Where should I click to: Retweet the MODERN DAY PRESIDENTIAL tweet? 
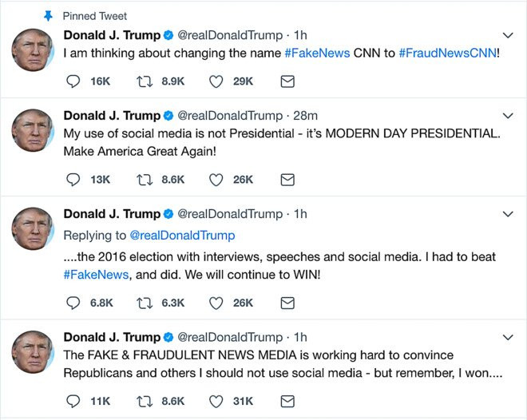click(x=146, y=180)
